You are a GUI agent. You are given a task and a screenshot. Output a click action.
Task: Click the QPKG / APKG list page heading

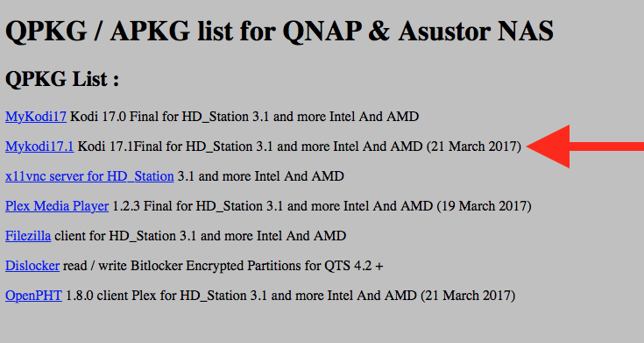pos(280,32)
